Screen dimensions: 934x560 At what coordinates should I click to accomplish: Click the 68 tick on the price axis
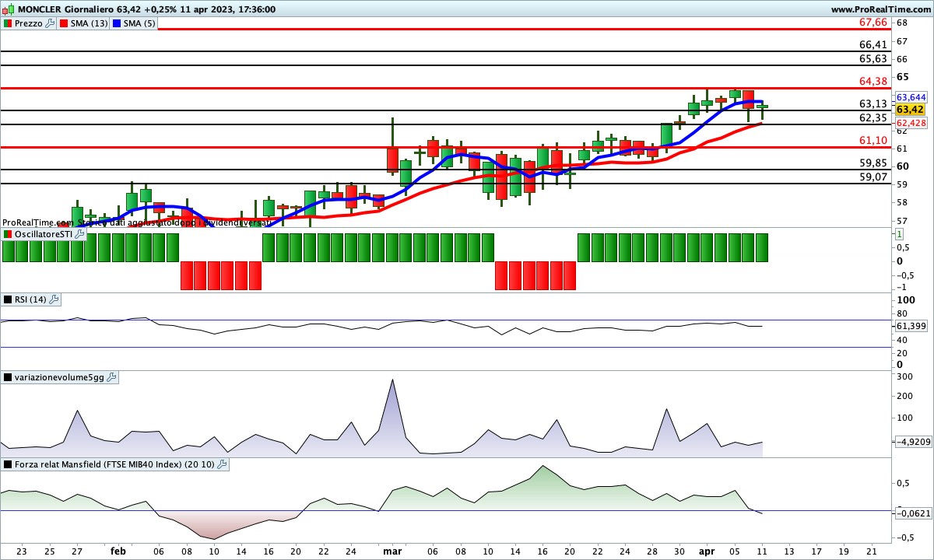point(901,23)
